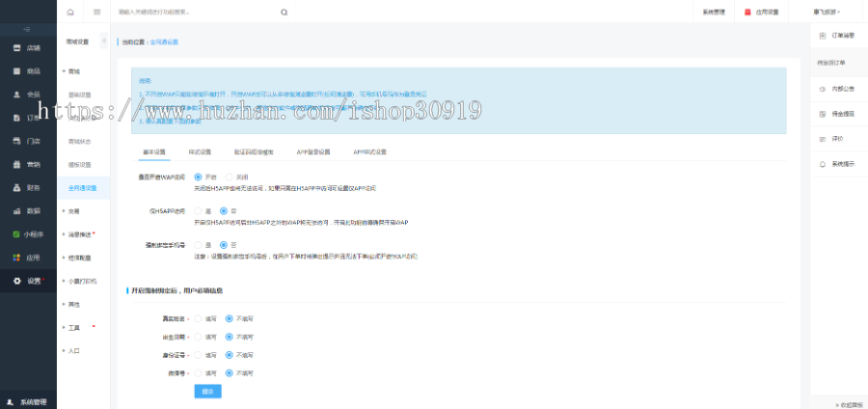Open the 店铺 (store) sidebar icon
This screenshot has width=868, height=409.
[16, 48]
